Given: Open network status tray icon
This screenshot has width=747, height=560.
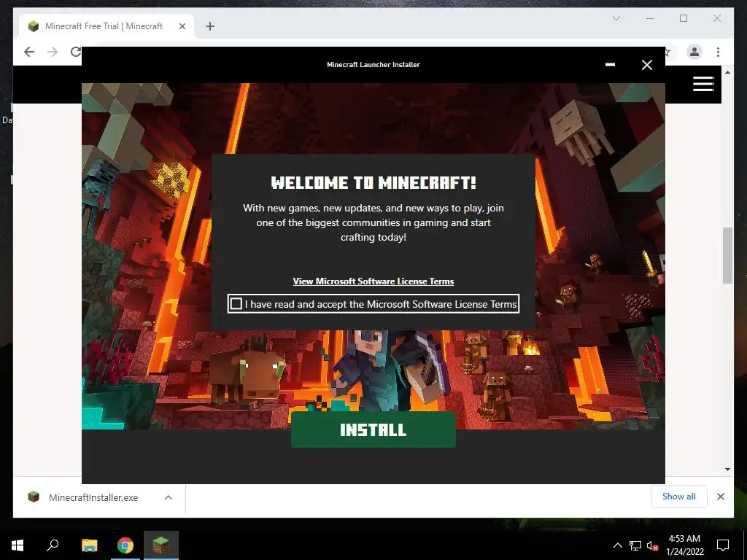Looking at the screenshot, I should (635, 545).
